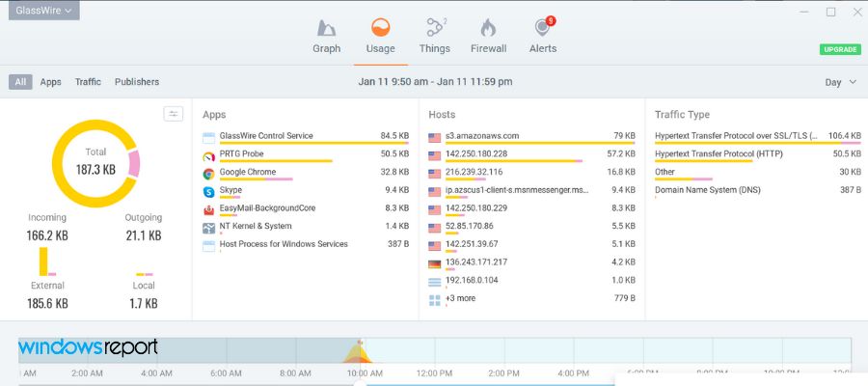Click the External 185.6 KB value

click(x=47, y=303)
